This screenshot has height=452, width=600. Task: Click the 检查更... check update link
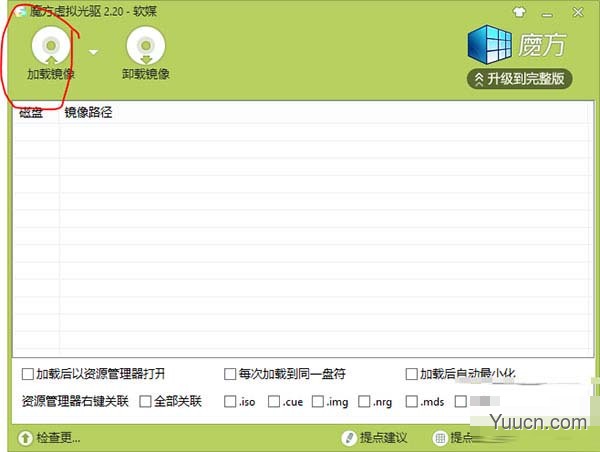click(x=58, y=437)
